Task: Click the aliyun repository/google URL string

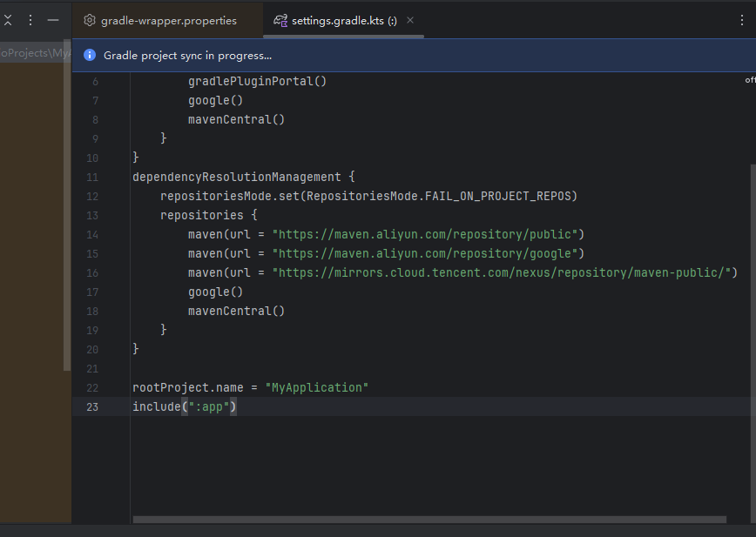Action: coord(425,254)
